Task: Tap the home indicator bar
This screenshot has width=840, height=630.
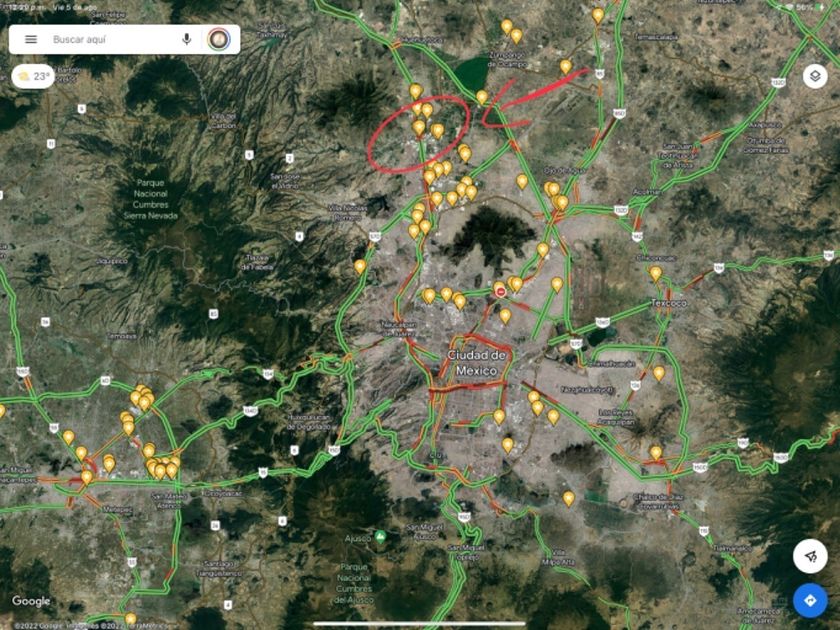Action: point(419,624)
